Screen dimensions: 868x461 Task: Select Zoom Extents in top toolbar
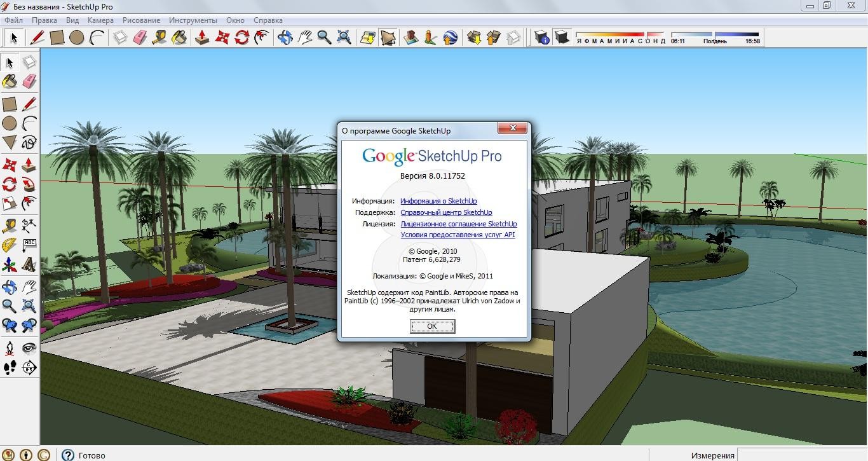click(344, 38)
